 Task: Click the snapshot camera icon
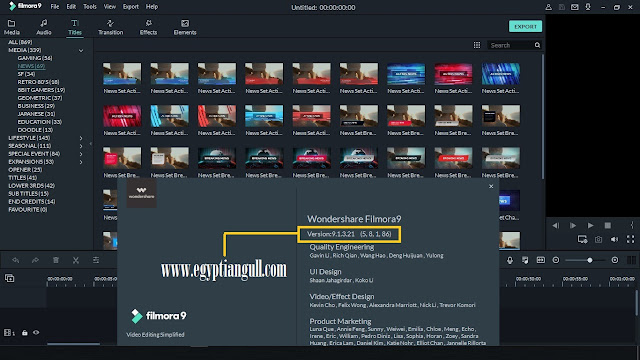[598, 240]
